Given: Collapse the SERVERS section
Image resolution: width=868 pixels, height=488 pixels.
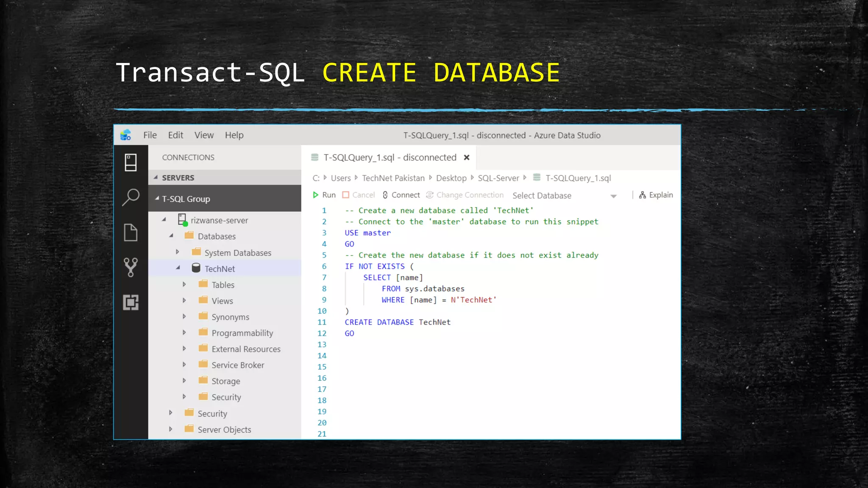Looking at the screenshot, I should (x=156, y=177).
